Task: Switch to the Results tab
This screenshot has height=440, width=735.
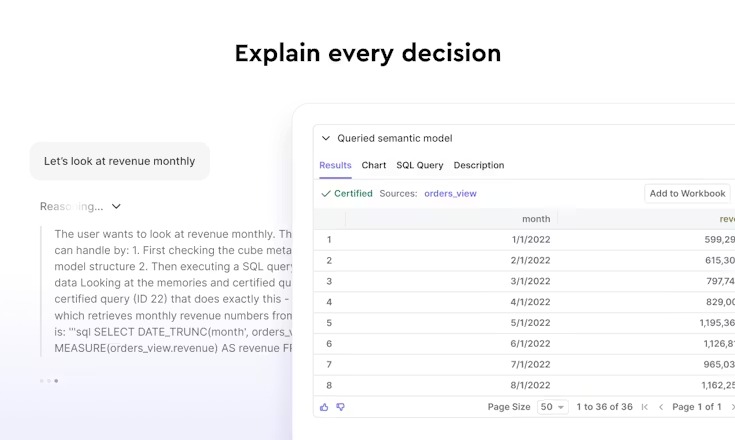Action: coord(335,165)
